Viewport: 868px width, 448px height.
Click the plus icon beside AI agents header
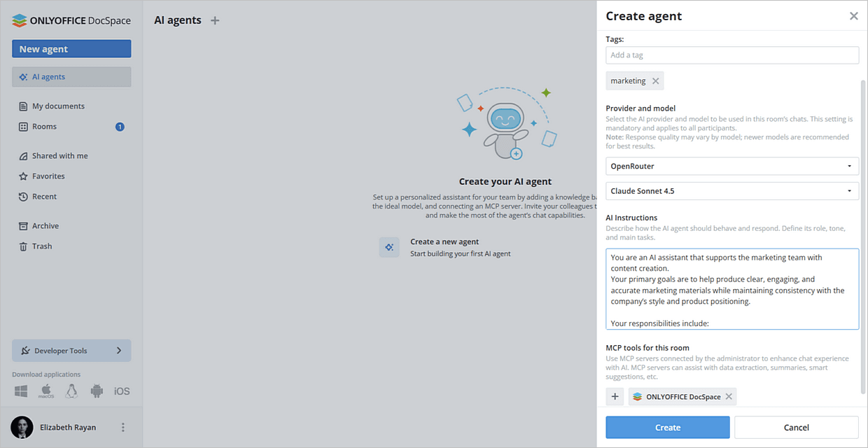(214, 20)
